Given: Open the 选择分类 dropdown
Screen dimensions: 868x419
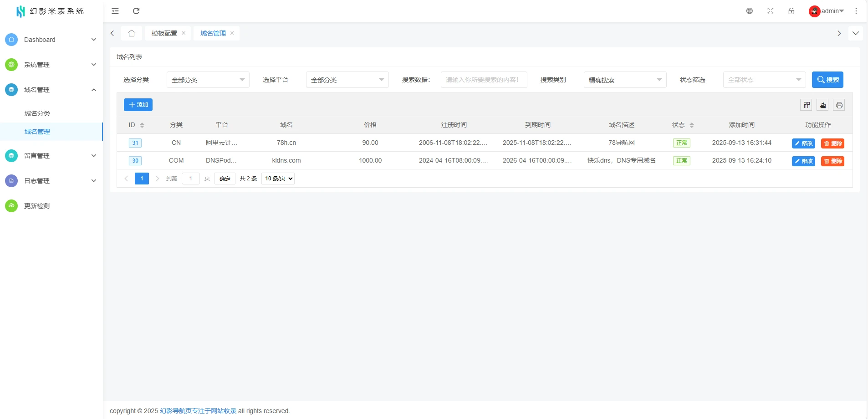Looking at the screenshot, I should (x=208, y=80).
